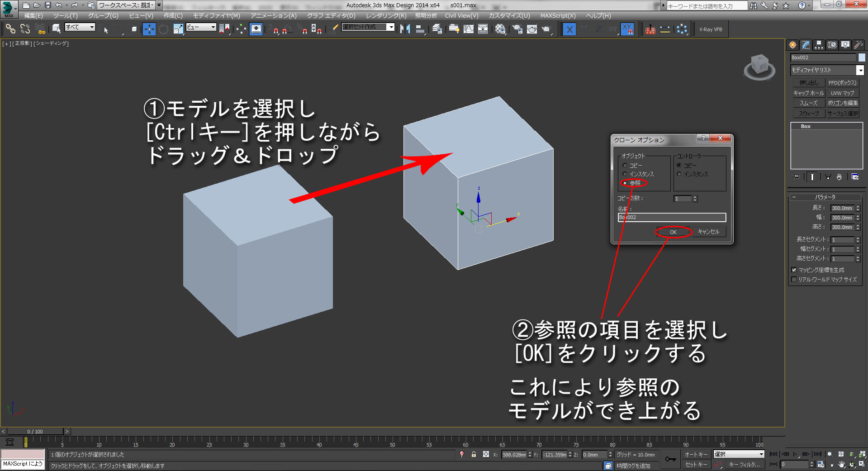Click the Select and Link chain icon
The image size is (868, 471).
point(10,29)
